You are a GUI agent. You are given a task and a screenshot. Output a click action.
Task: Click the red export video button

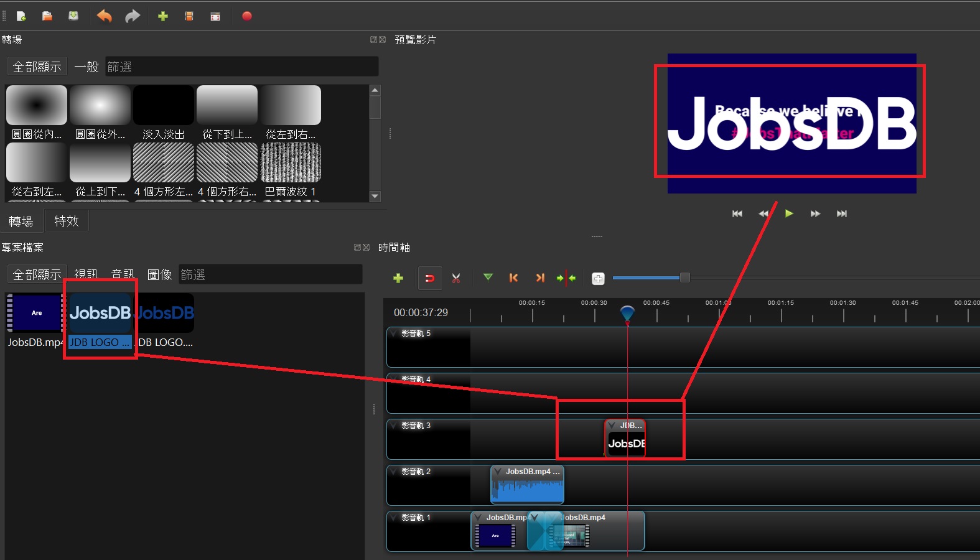point(247,16)
